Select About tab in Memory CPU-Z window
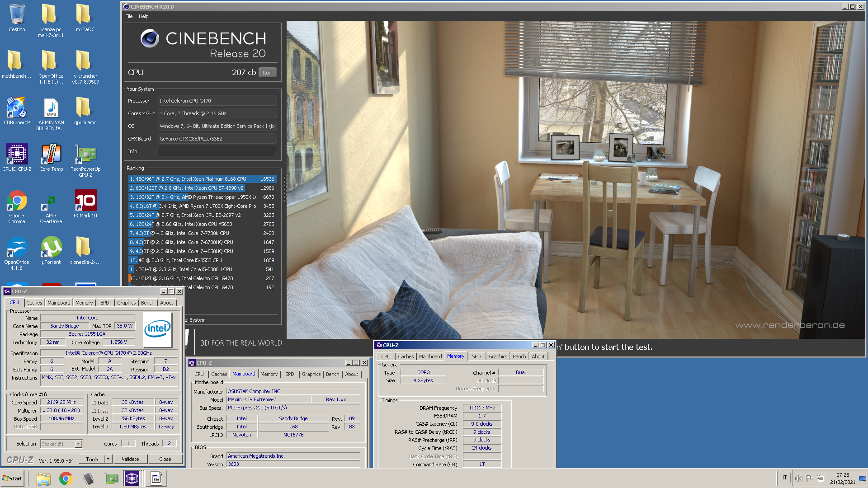Screen dimensions: 868x488 click(538, 357)
